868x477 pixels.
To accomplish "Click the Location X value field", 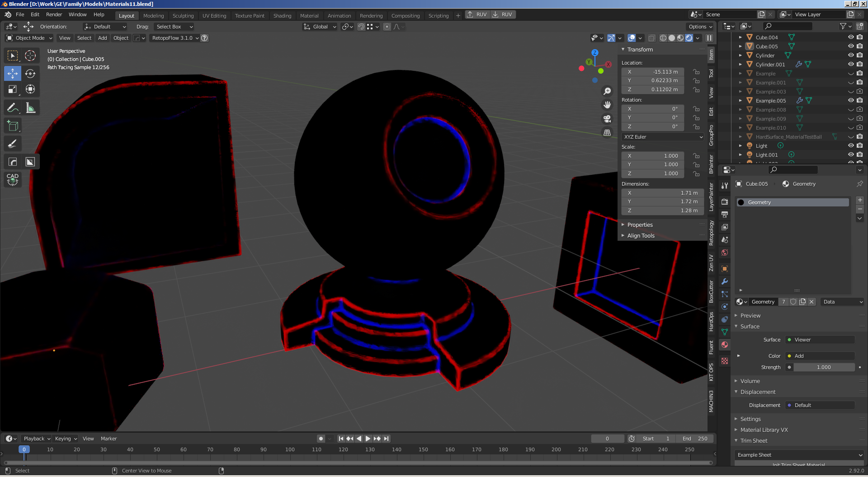I will pos(652,72).
